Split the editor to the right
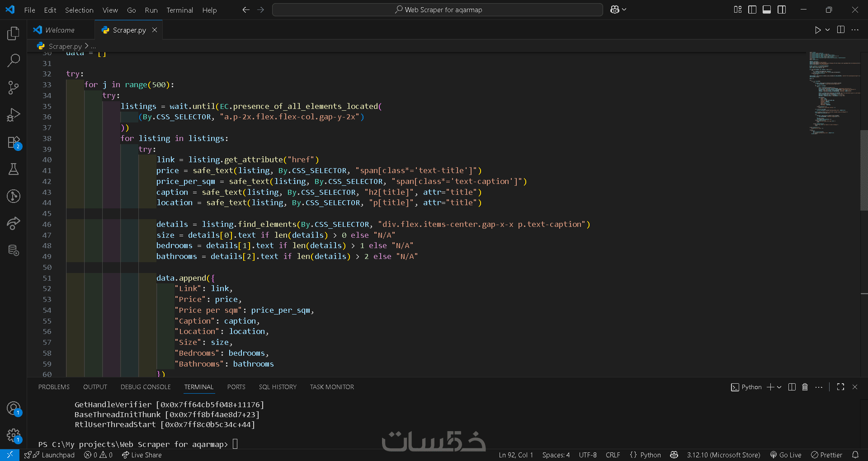868x461 pixels. pyautogui.click(x=841, y=30)
